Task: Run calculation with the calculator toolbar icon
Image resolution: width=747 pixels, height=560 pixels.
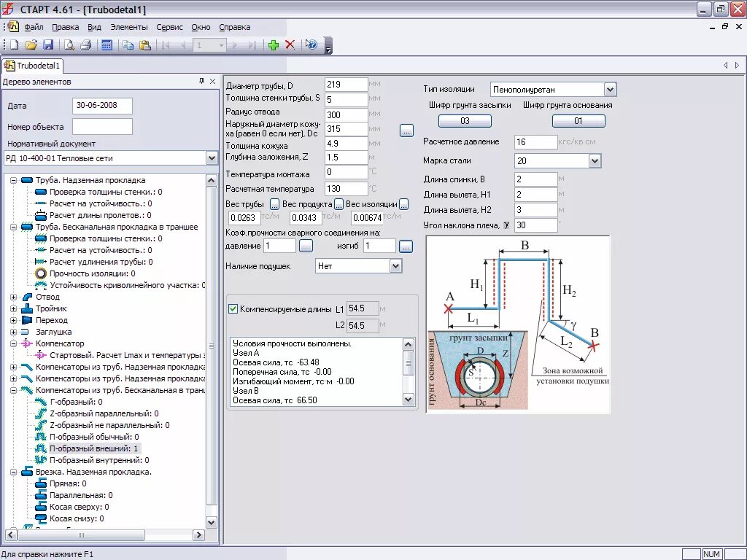Action: [107, 44]
